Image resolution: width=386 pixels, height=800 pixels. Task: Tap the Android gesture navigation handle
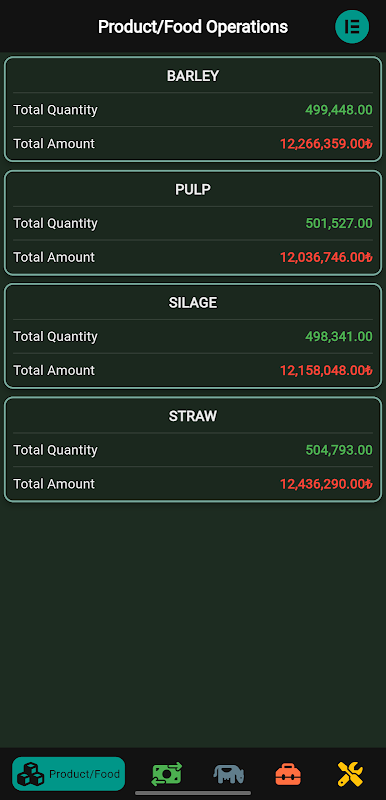tap(193, 793)
